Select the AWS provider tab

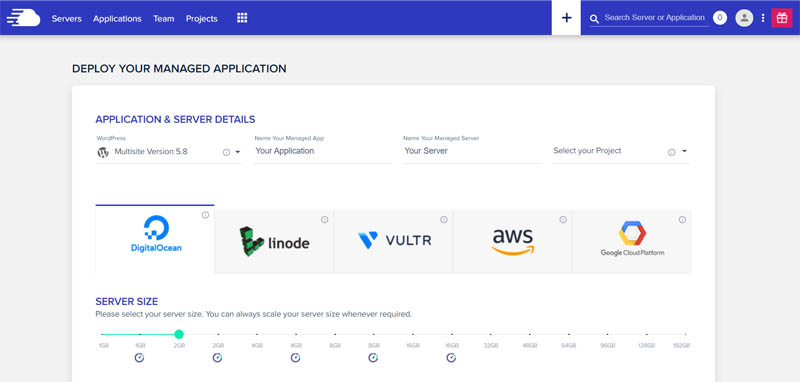[512, 242]
